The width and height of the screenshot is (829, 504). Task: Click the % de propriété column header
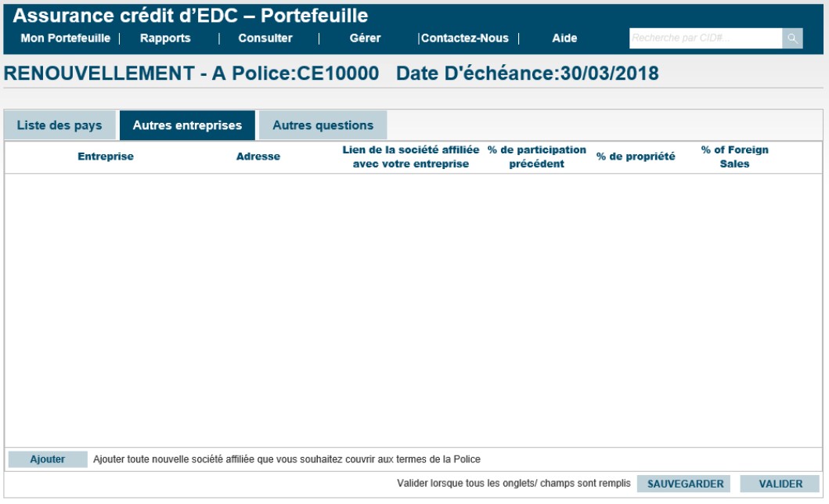636,157
